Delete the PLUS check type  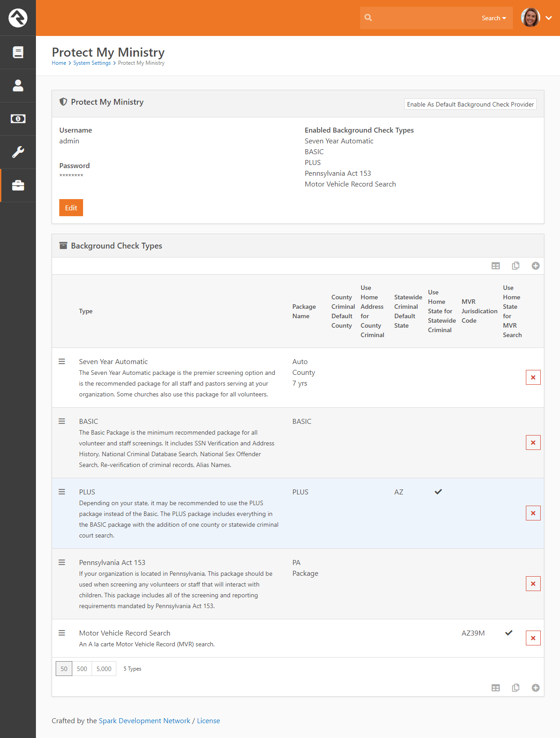(x=533, y=513)
